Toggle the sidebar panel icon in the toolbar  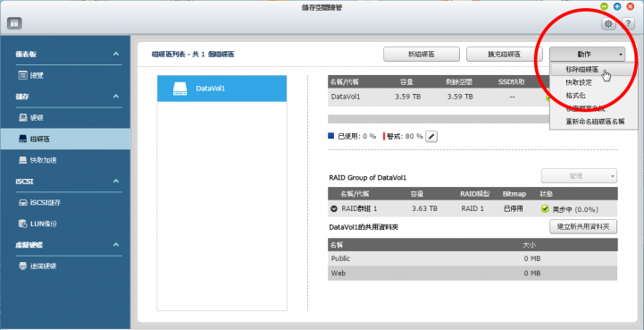(14, 23)
